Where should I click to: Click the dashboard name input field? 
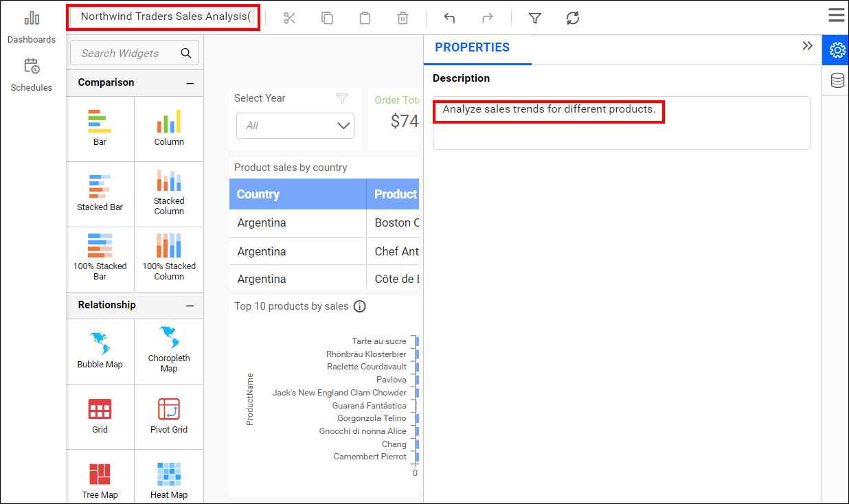pyautogui.click(x=164, y=16)
